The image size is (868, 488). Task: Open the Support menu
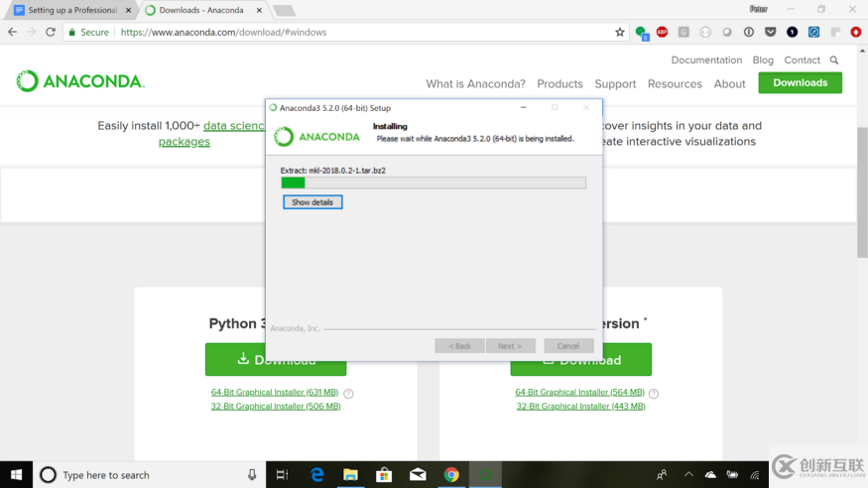615,83
